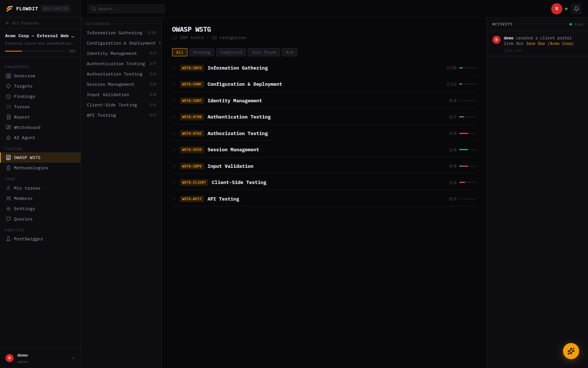Expand the WSTG-INFO Information Gathering row
The width and height of the screenshot is (588, 368).
pos(324,68)
